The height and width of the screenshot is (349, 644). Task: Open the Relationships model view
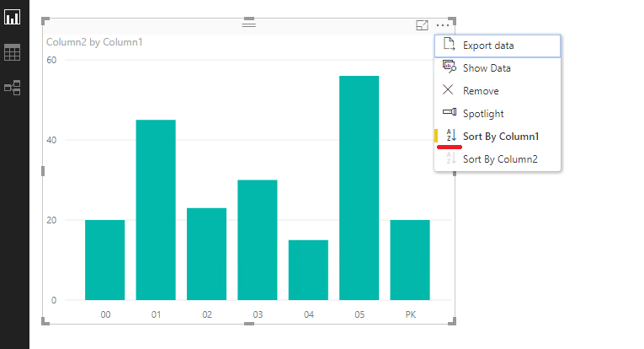click(x=13, y=88)
